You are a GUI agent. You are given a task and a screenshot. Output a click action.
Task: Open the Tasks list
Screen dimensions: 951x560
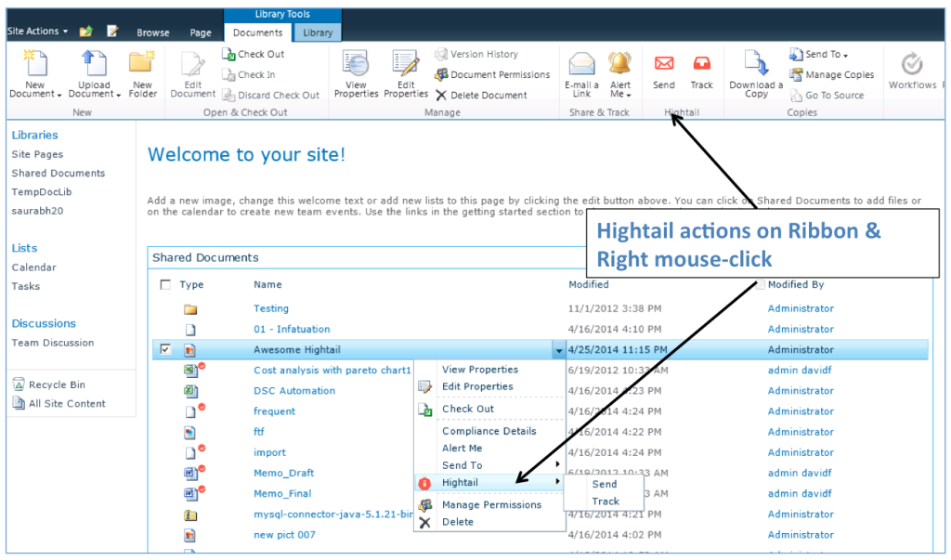tap(25, 286)
